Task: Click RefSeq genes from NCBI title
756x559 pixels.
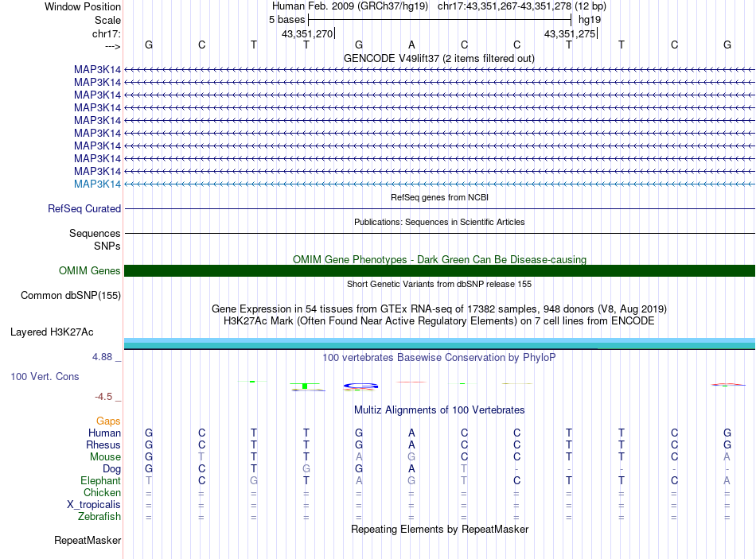Action: click(439, 197)
